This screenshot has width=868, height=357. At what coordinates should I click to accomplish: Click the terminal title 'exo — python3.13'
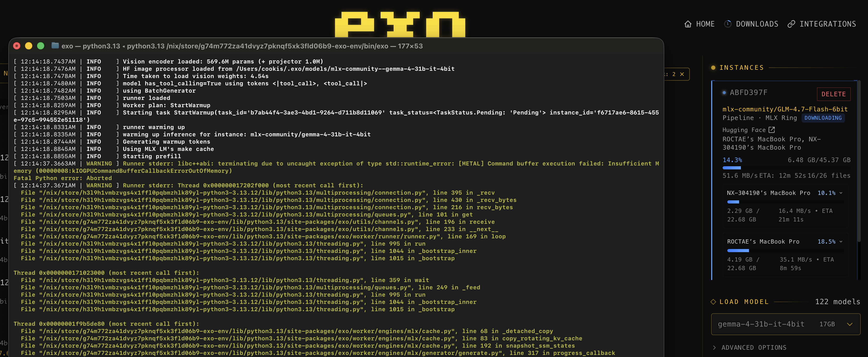point(91,46)
